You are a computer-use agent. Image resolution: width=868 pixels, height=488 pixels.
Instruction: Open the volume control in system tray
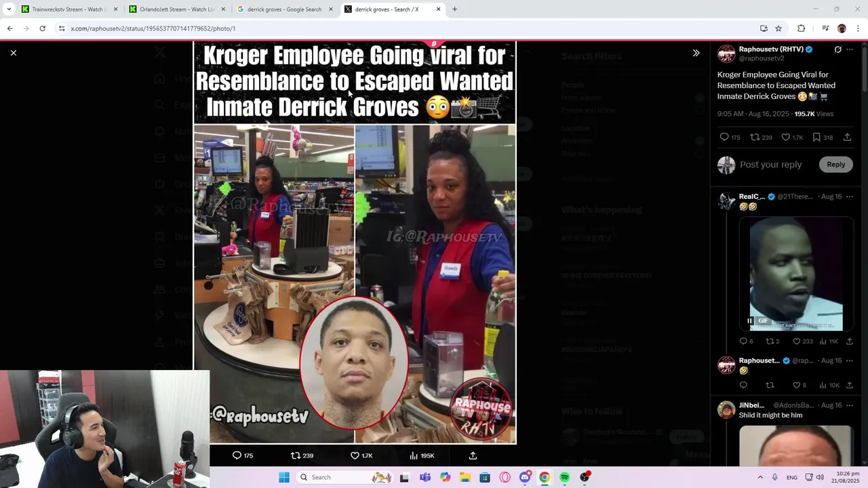tap(820, 477)
